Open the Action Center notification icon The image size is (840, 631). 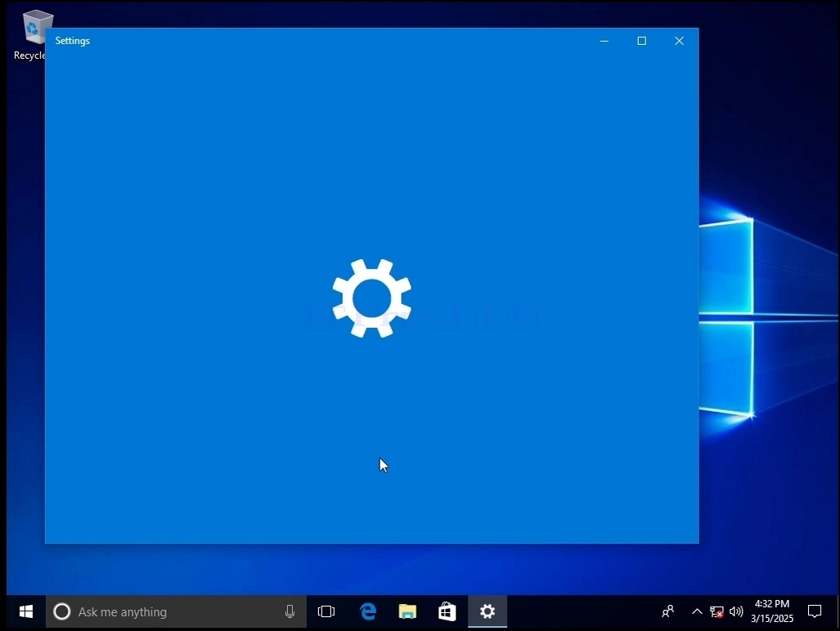(x=815, y=611)
